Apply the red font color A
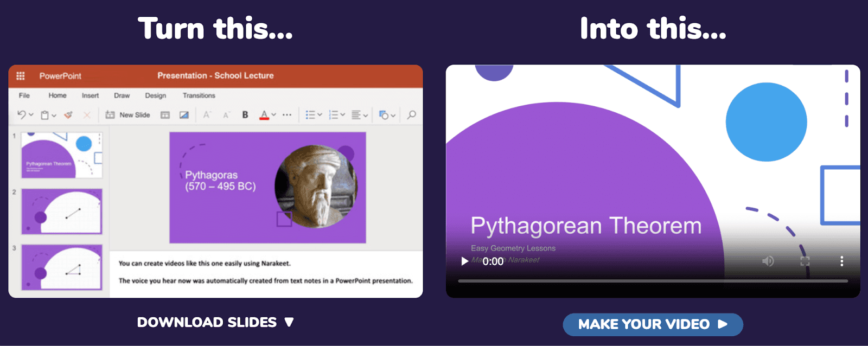This screenshot has height=346, width=868. coord(264,115)
